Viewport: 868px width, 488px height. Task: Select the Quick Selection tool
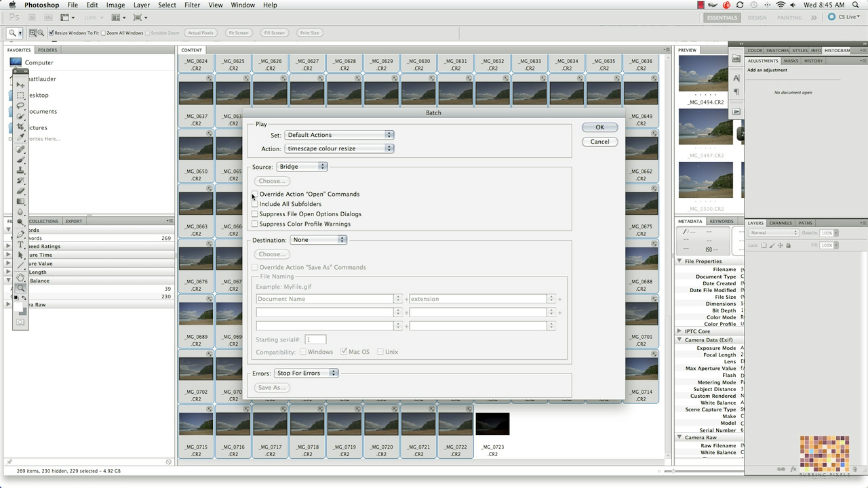coord(21,117)
